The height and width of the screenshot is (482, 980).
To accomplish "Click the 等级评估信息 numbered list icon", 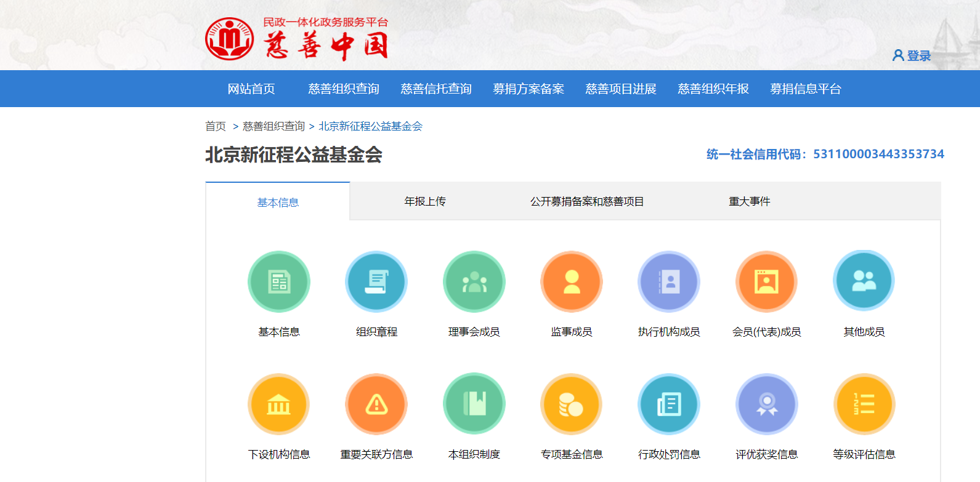I will point(864,404).
